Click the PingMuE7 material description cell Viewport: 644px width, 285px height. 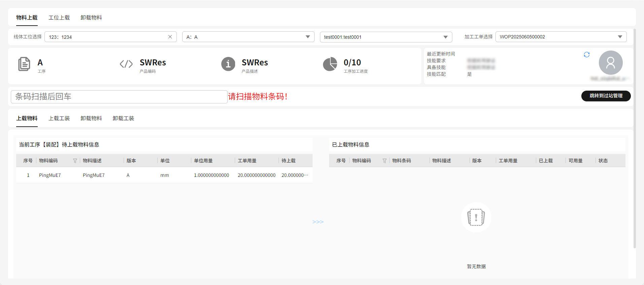pos(94,175)
